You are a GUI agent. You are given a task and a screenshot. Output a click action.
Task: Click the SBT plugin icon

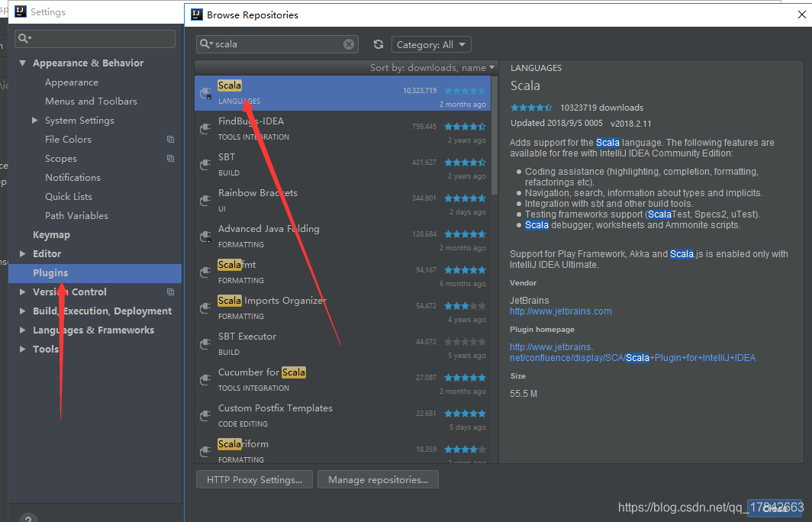(205, 165)
